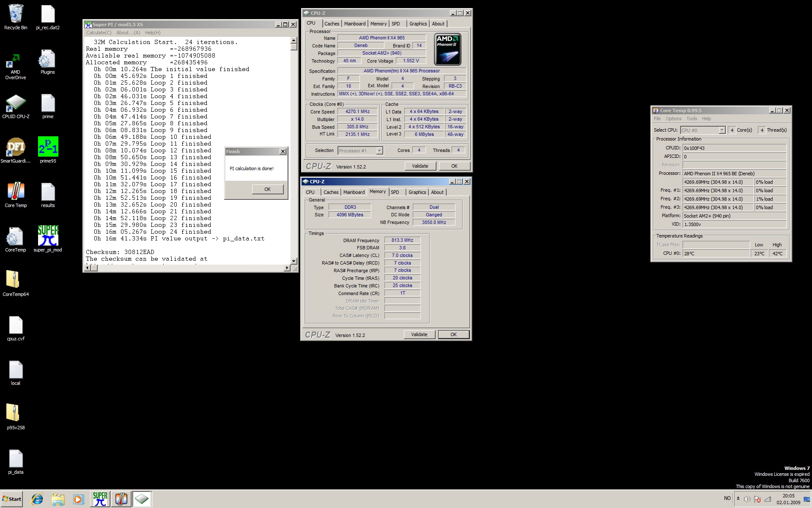Switch to Core Temp taskbar button
Image resolution: width=812 pixels, height=508 pixels.
tap(121, 500)
